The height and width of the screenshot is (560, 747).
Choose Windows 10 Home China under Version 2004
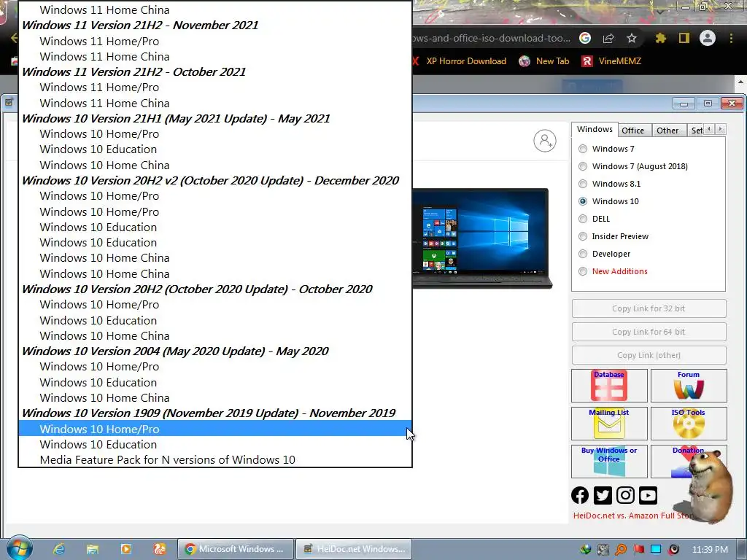pyautogui.click(x=215, y=397)
